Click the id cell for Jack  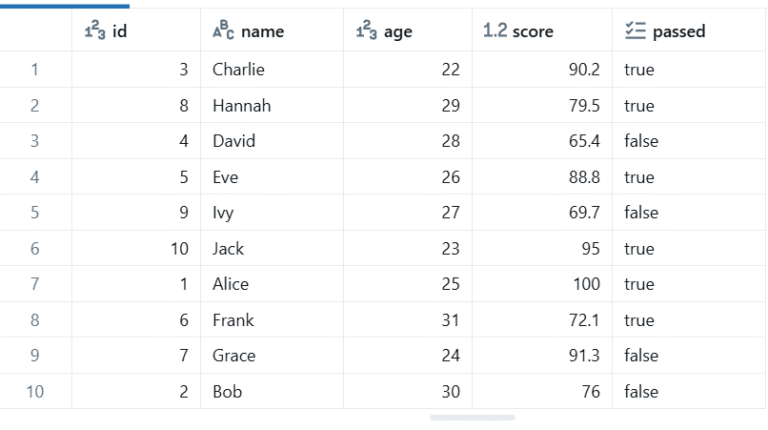click(x=178, y=248)
